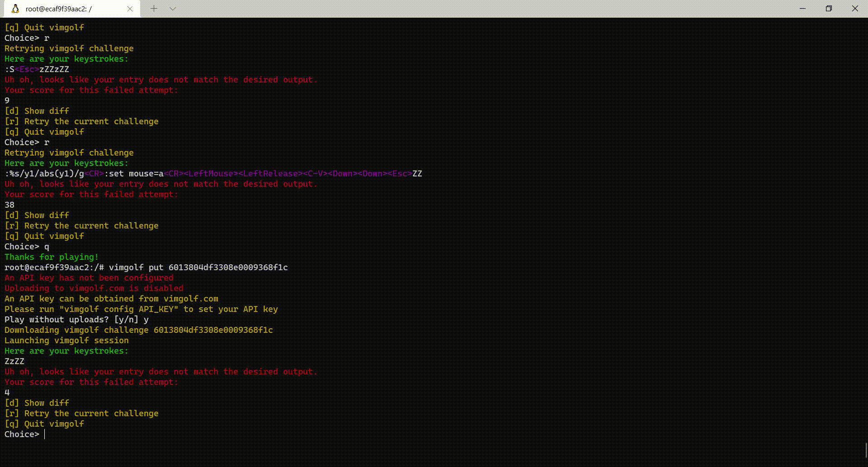Close the terminal window

tap(855, 9)
